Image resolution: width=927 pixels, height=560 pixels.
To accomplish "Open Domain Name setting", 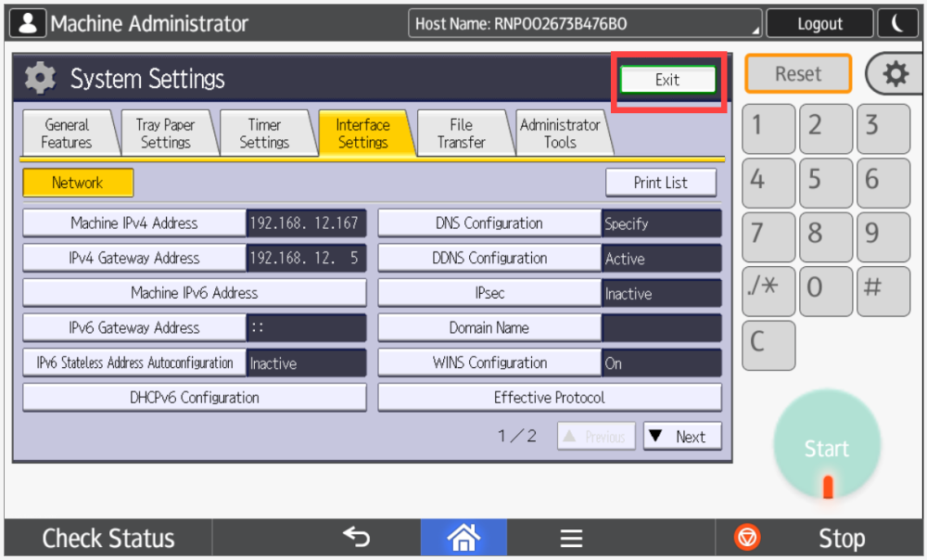I will 489,327.
